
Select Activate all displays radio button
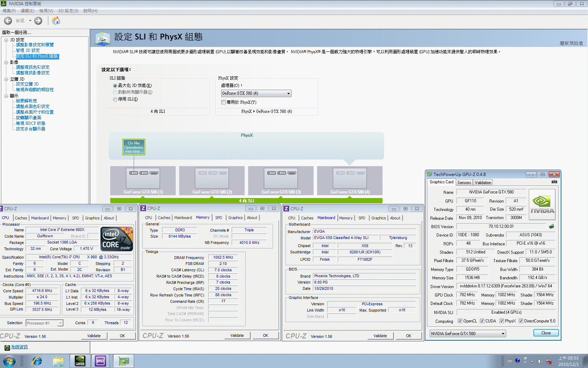(115, 93)
